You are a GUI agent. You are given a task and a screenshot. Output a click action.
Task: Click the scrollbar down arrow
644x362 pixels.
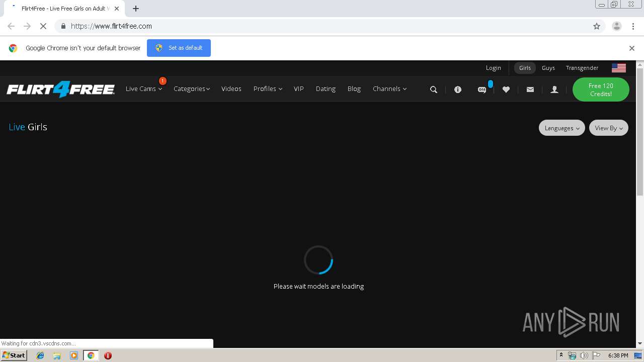pyautogui.click(x=640, y=343)
